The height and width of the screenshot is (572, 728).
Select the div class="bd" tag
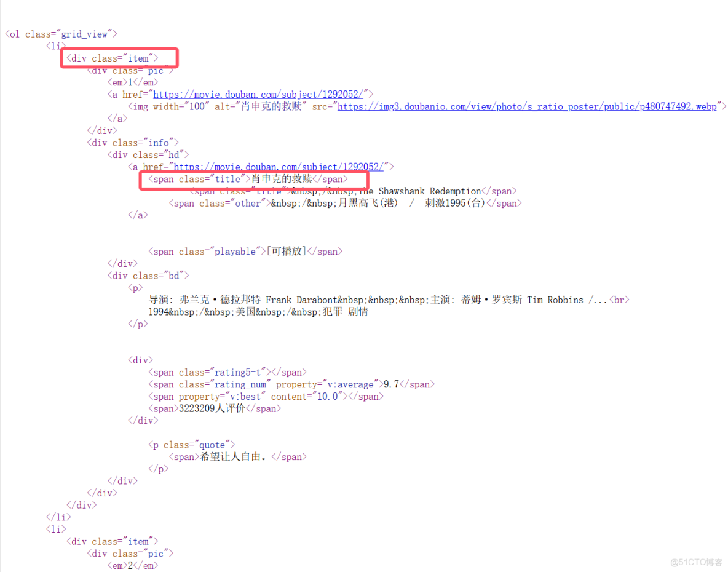(x=148, y=275)
